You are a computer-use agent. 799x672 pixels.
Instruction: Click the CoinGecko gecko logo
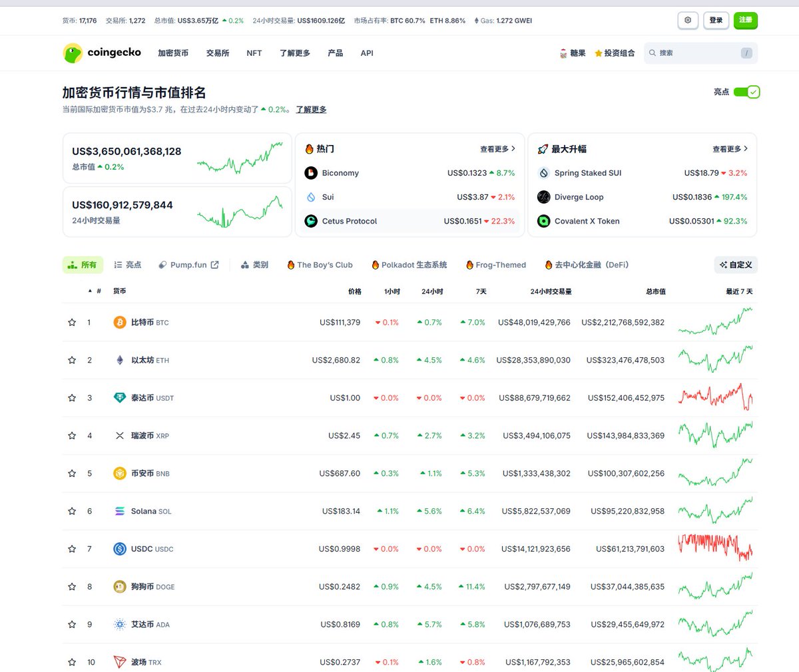[73, 53]
